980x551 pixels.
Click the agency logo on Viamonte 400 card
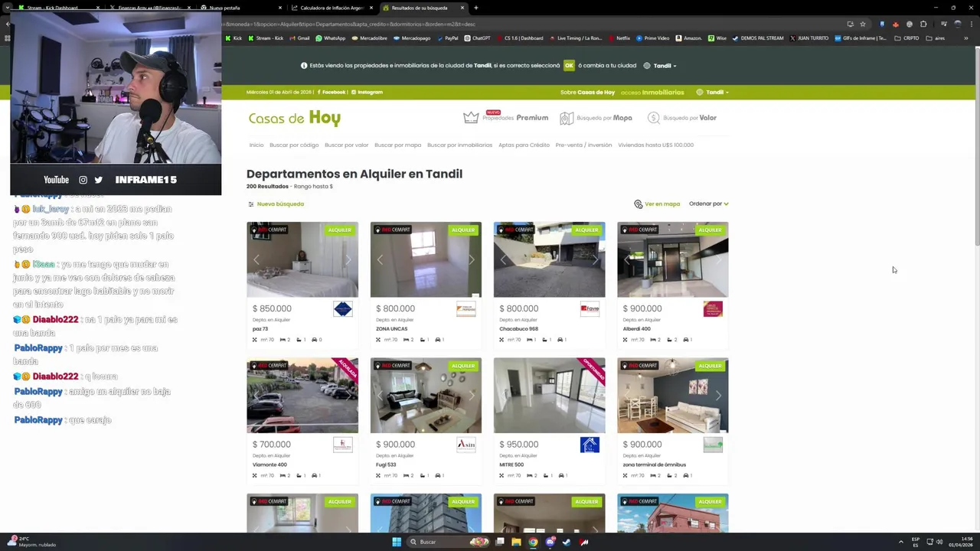(x=343, y=445)
